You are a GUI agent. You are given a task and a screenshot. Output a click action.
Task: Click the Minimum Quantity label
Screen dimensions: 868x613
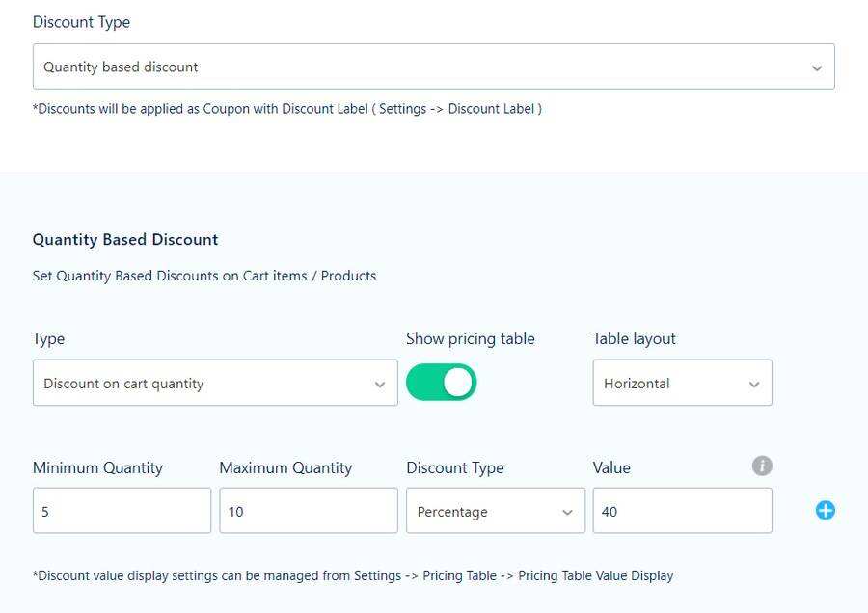point(97,468)
